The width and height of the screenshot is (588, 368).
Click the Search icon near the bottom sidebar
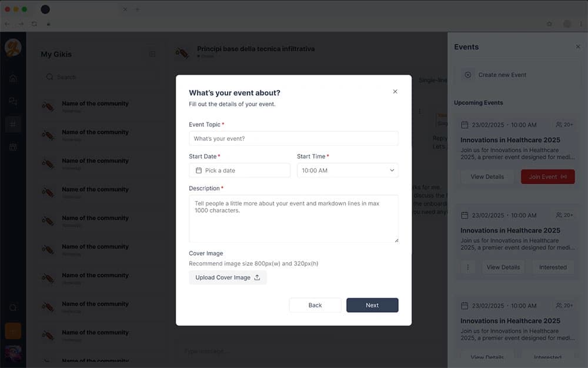tap(13, 307)
